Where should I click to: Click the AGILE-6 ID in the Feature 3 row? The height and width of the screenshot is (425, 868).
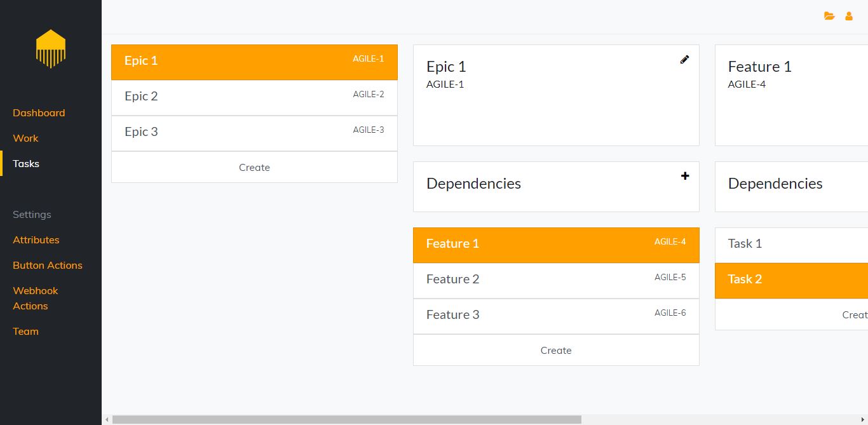(x=670, y=313)
